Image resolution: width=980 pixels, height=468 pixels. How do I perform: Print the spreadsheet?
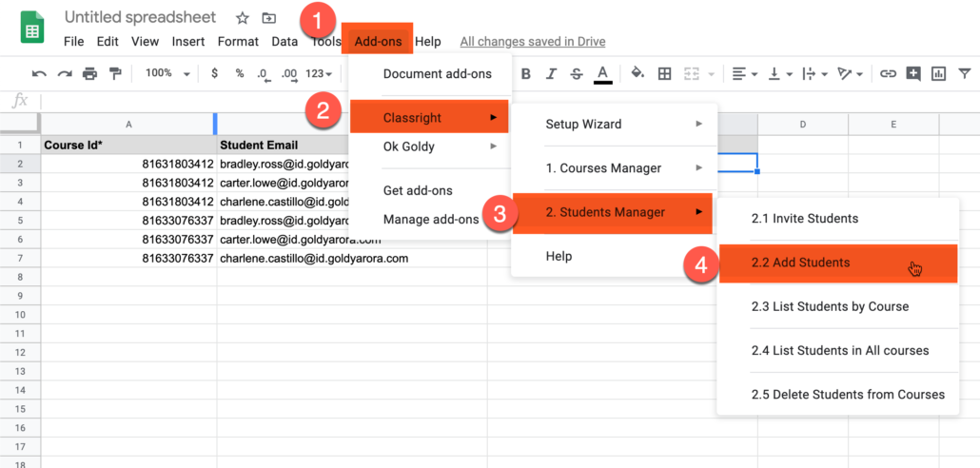click(90, 74)
